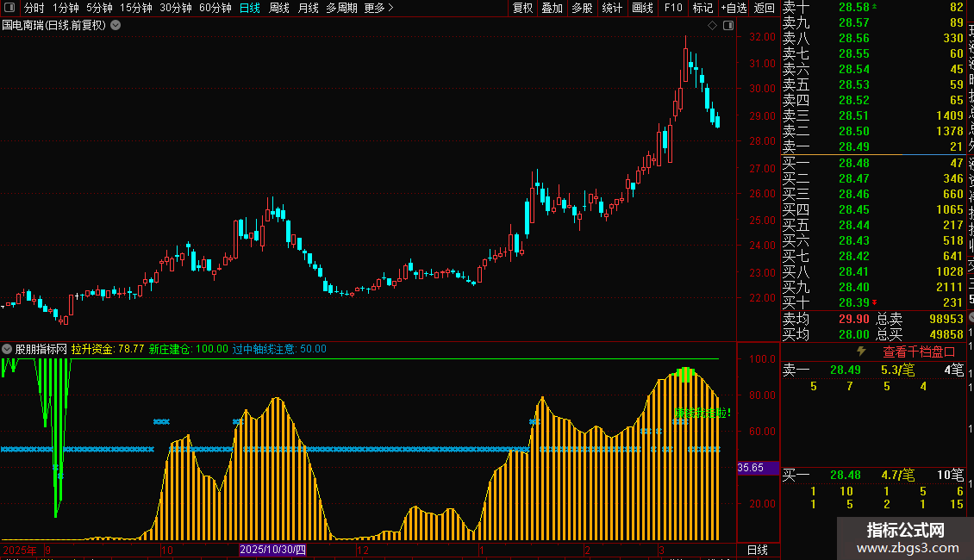Select the 15分钟 period
The width and height of the screenshot is (974, 560).
136,8
